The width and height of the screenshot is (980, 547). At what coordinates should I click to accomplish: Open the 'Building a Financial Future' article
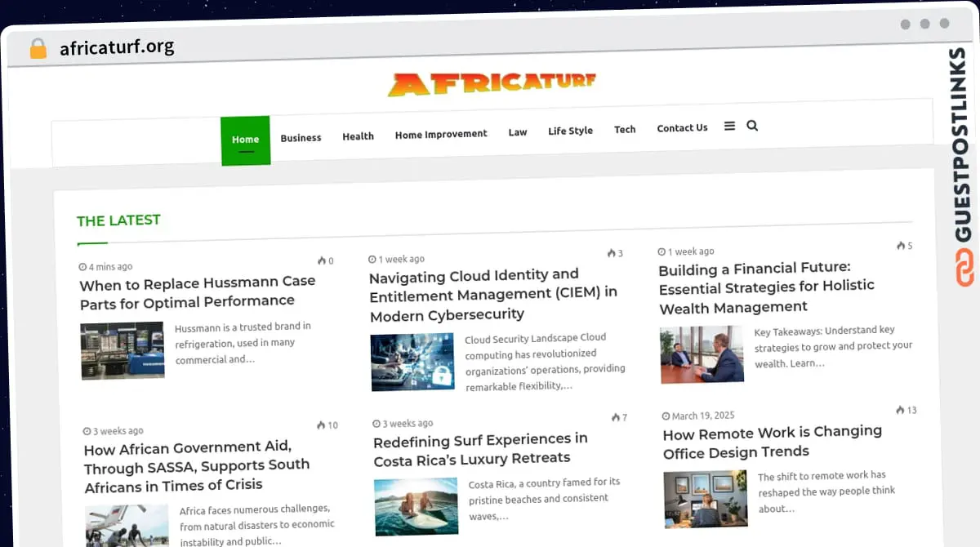pos(766,287)
